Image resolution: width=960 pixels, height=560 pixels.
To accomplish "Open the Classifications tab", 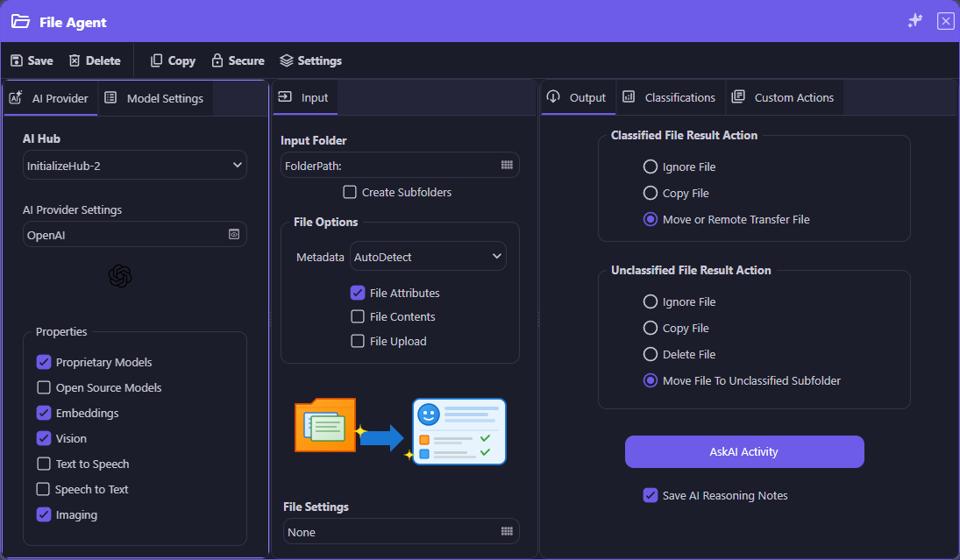I will 670,97.
